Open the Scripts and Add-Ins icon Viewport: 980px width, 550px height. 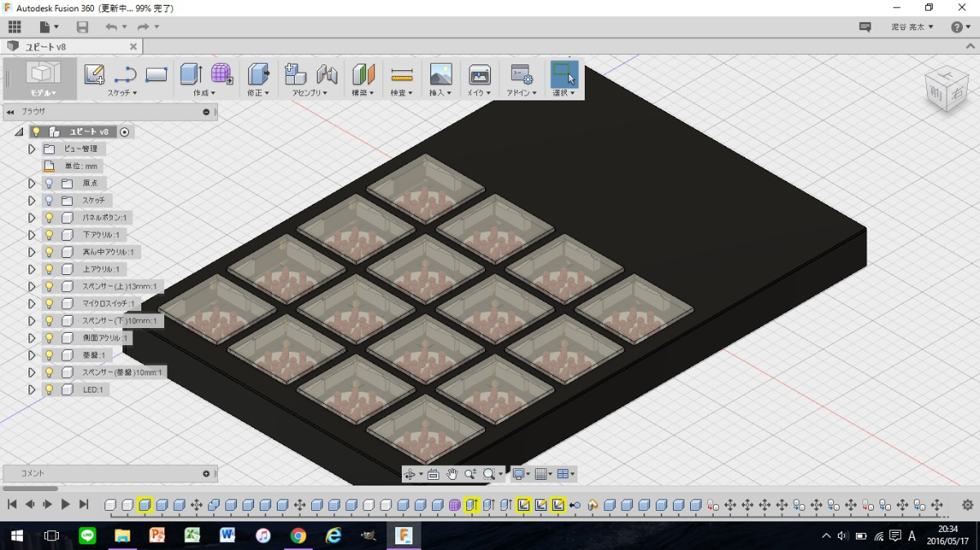(521, 75)
